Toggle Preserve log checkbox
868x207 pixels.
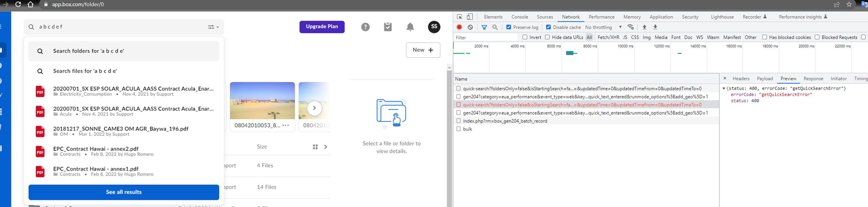coord(509,27)
